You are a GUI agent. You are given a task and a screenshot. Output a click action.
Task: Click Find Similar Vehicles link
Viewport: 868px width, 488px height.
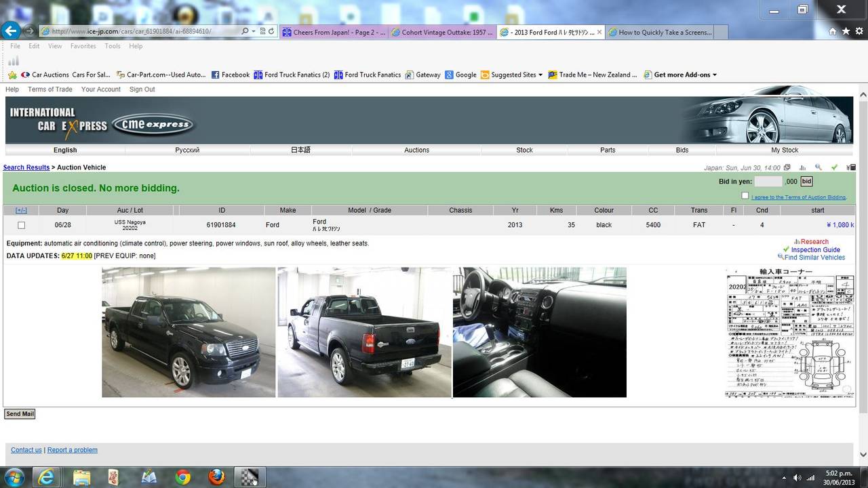pyautogui.click(x=814, y=258)
